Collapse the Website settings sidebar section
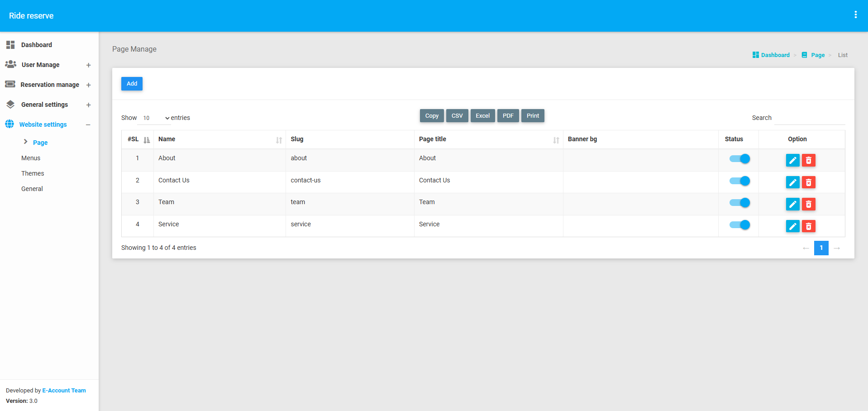 click(88, 124)
